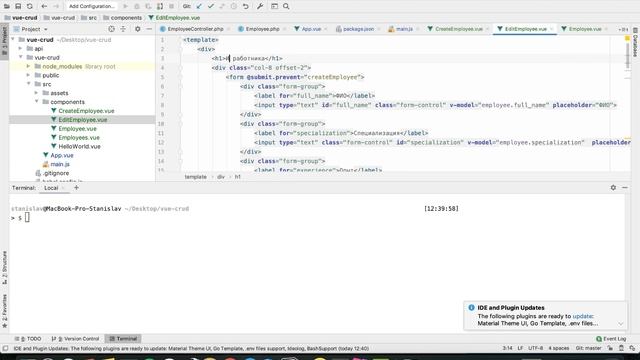Open the Database tool window on right edge

pos(635,42)
